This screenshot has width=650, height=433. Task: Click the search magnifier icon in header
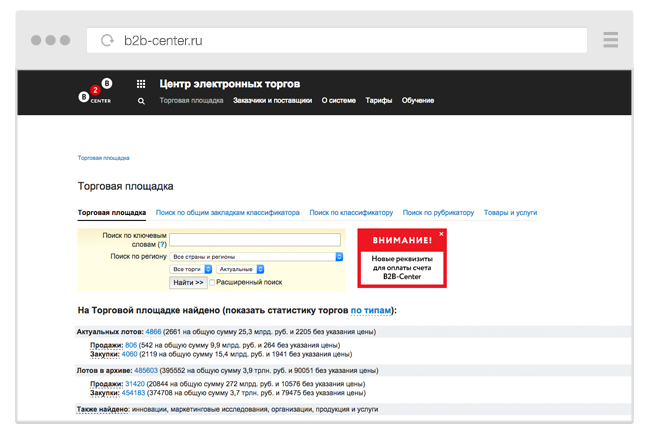tap(141, 101)
